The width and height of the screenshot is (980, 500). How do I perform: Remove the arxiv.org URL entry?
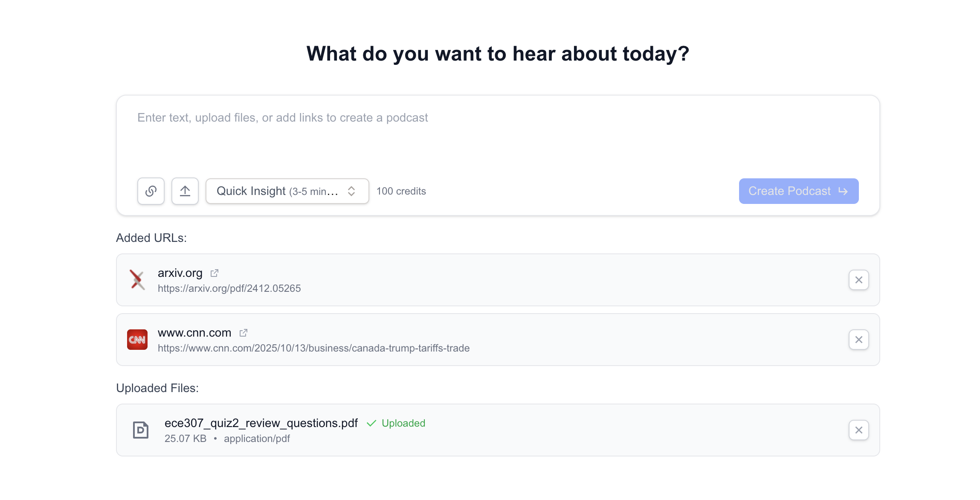(x=859, y=280)
